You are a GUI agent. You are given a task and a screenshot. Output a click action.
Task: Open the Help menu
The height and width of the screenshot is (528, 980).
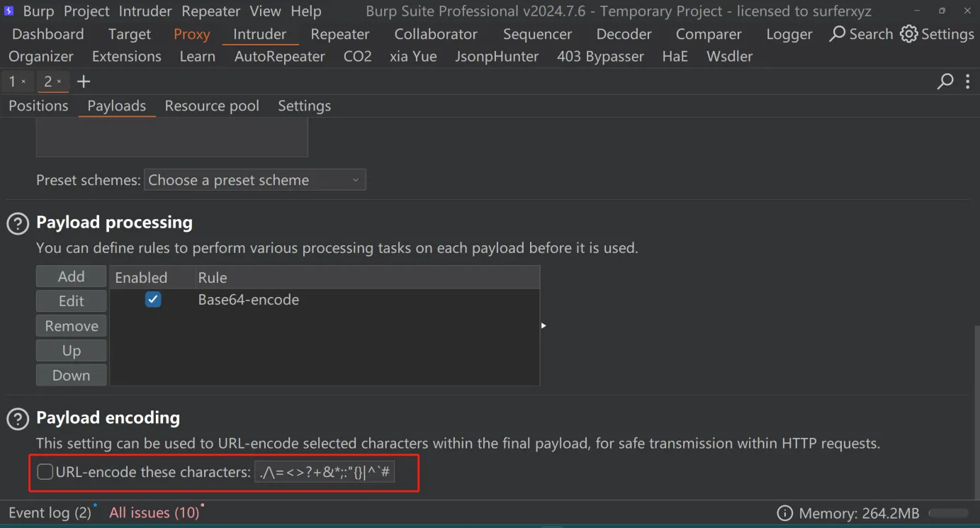306,11
